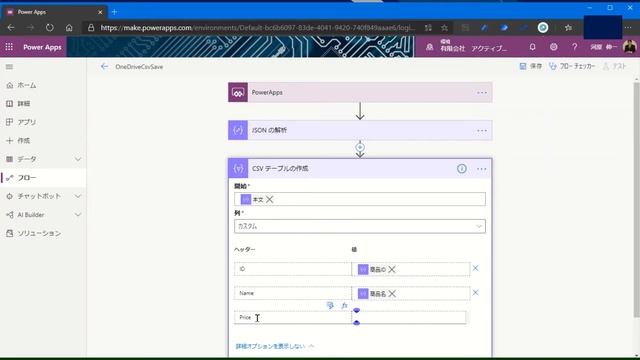Delete the ID column row

click(476, 268)
